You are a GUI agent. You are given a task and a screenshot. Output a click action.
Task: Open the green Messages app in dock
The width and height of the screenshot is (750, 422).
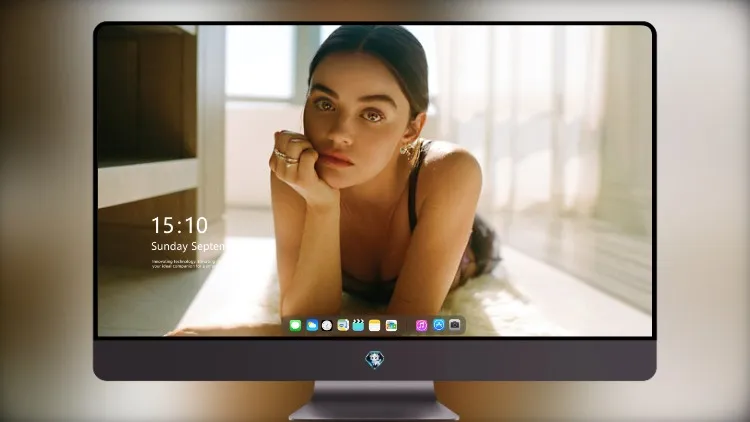coord(295,325)
